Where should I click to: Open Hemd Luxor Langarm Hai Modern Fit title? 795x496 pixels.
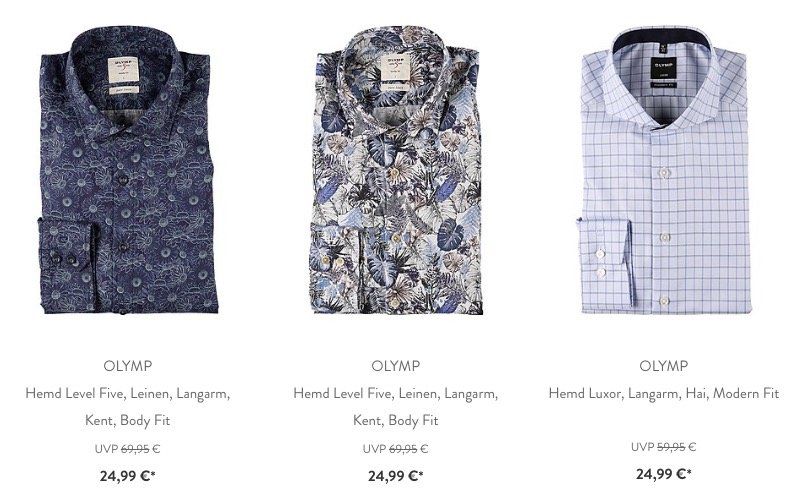[664, 394]
